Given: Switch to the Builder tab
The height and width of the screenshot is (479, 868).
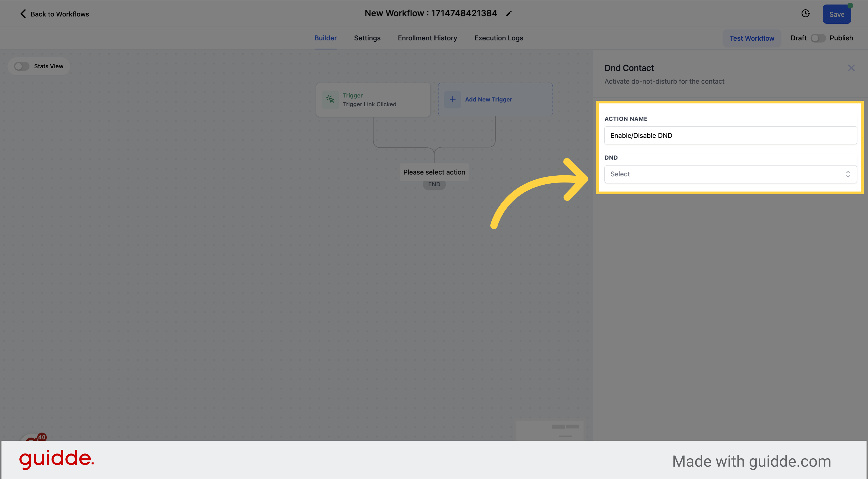Looking at the screenshot, I should pos(326,38).
